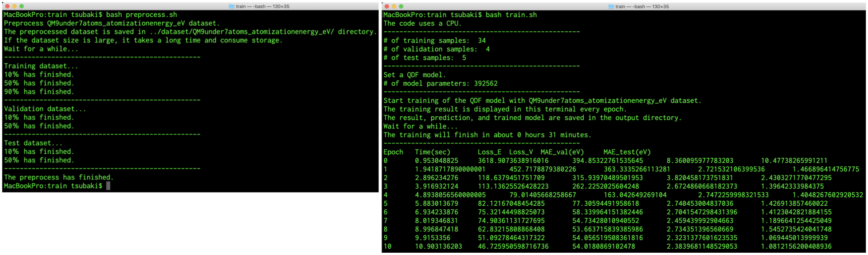Minimize the left preprocess terminal with the yellow button
Viewport: 868px width, 255px height.
tap(14, 6)
